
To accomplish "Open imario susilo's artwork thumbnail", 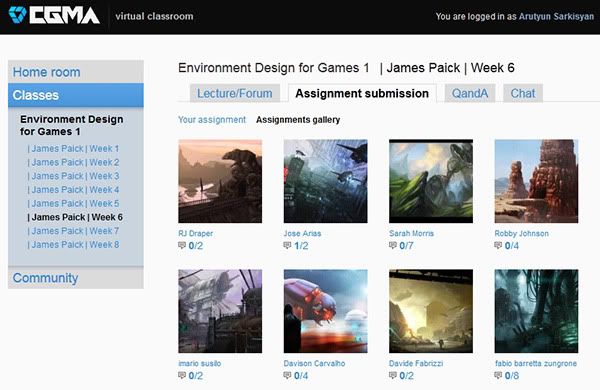I will pyautogui.click(x=220, y=311).
